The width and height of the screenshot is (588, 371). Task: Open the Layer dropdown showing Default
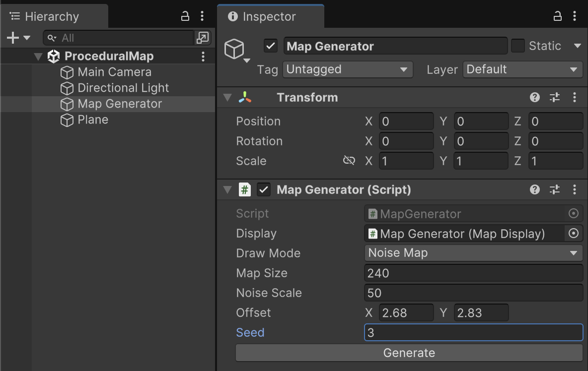(x=522, y=69)
